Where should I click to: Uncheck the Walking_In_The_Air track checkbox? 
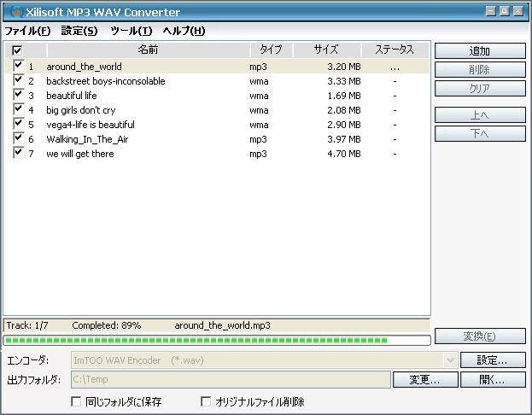18,138
